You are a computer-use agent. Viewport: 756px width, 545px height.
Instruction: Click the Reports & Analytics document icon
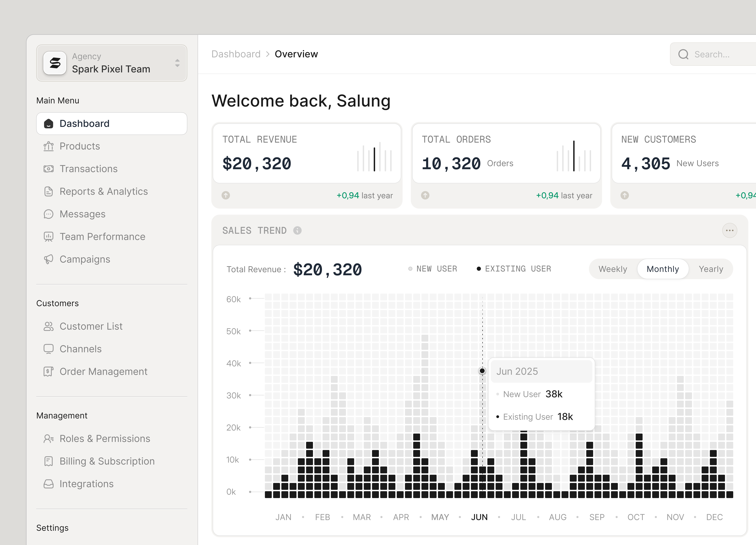[49, 191]
